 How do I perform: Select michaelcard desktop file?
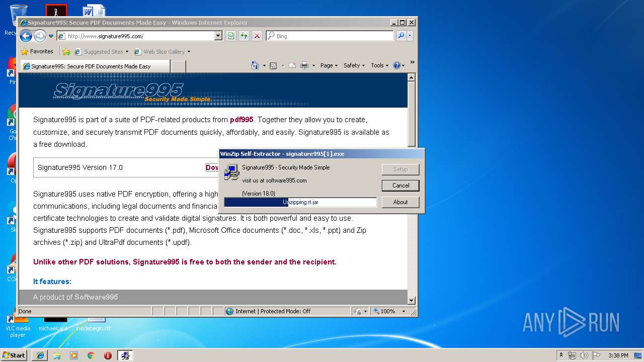(x=55, y=325)
